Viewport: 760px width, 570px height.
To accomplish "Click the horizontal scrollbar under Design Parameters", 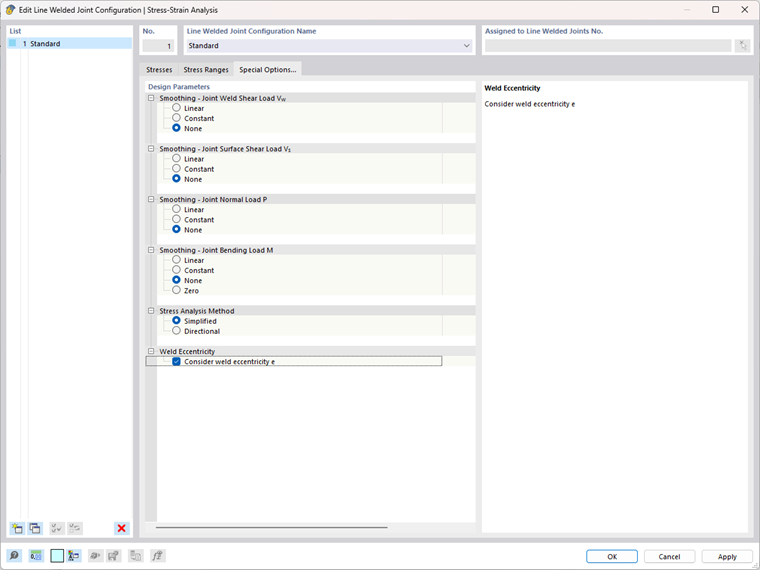I will pyautogui.click(x=271, y=527).
